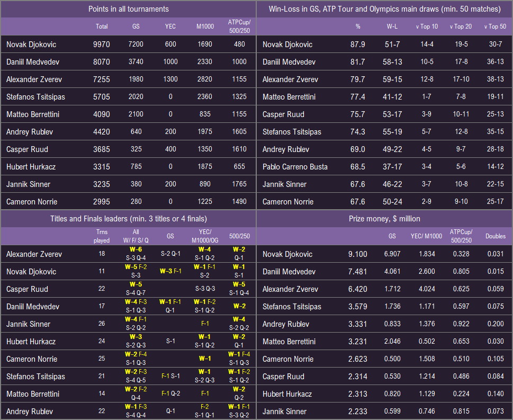Click Tsitsipas's tournaments played 21
The height and width of the screenshot is (420, 513).
[102, 376]
